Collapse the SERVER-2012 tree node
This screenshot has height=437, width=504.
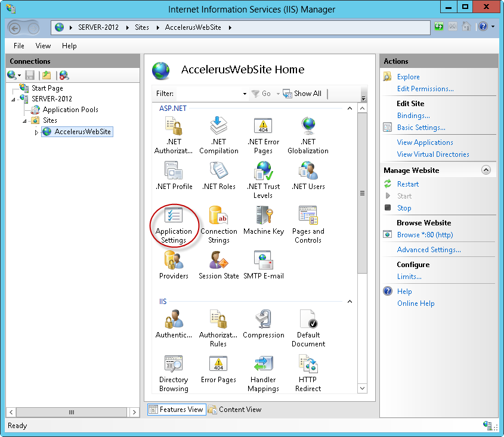13,100
